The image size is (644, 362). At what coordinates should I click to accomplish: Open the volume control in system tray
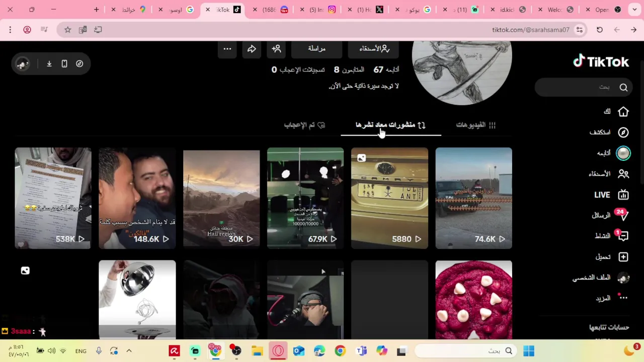tap(51, 351)
